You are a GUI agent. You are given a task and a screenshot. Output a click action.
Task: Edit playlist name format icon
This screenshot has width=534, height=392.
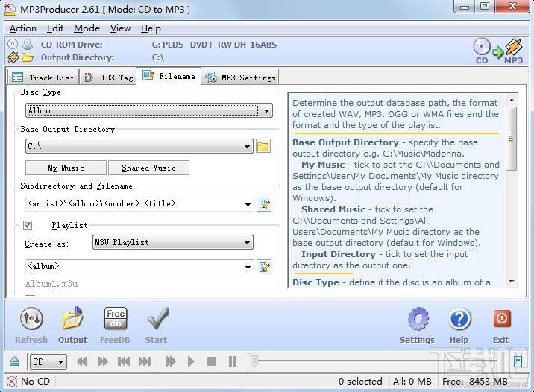pos(264,267)
